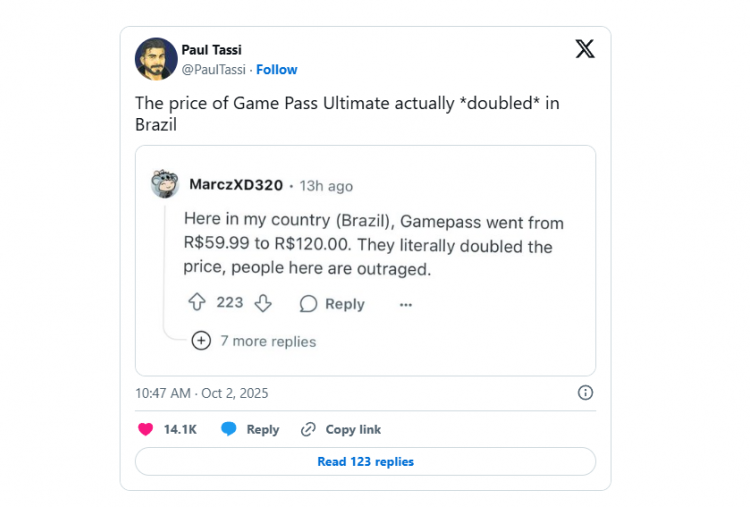The width and height of the screenshot is (750, 507).
Task: Click the X logo icon
Action: [x=585, y=49]
